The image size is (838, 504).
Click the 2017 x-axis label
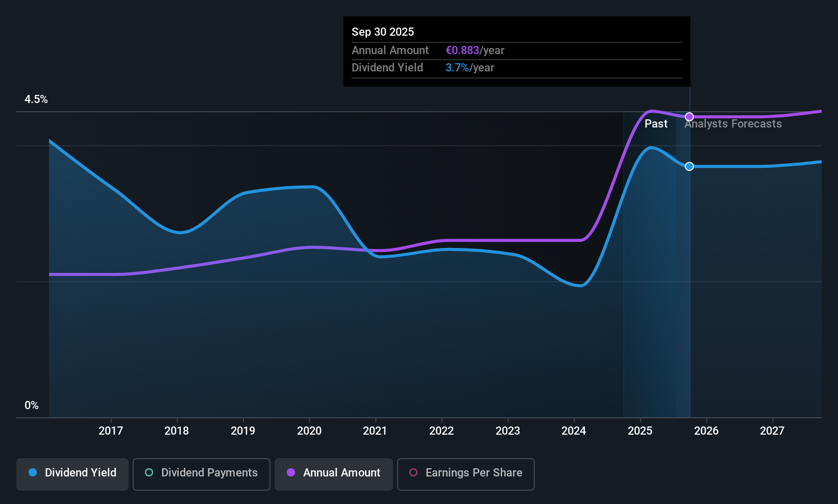point(111,431)
